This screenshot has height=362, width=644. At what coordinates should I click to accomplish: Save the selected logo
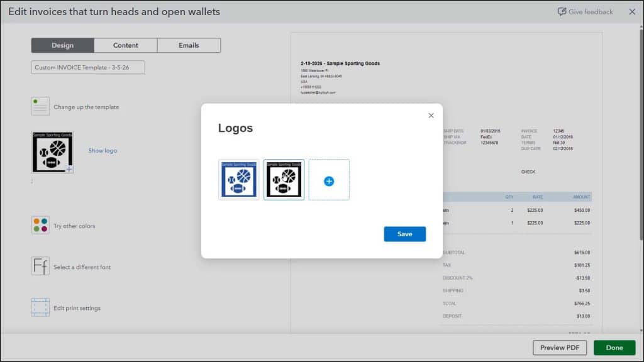[x=405, y=234]
